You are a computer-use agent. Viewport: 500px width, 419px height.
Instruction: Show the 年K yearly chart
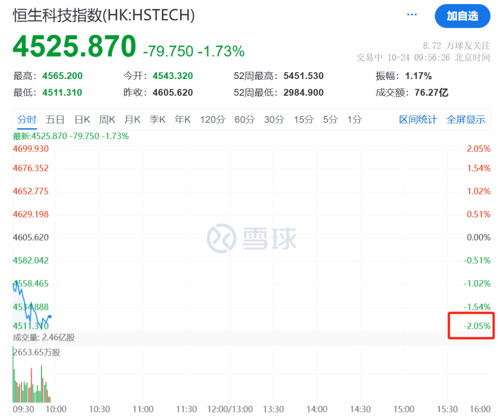(183, 119)
